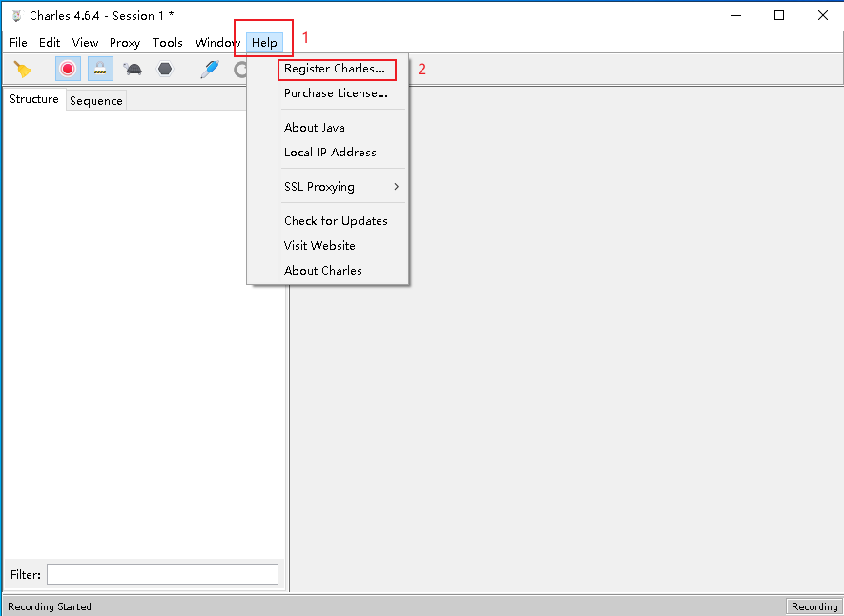The image size is (844, 616).
Task: Close the Charles window
Action: [x=822, y=15]
